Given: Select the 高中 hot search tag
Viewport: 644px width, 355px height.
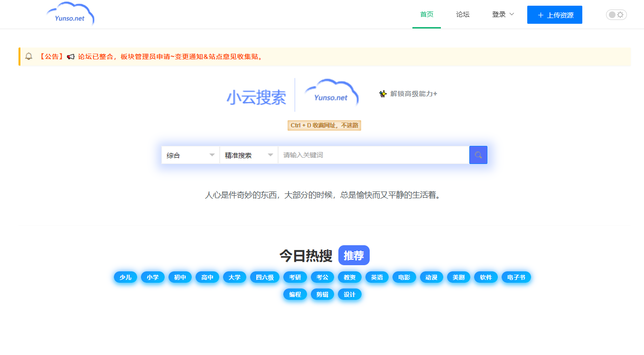Looking at the screenshot, I should point(207,277).
